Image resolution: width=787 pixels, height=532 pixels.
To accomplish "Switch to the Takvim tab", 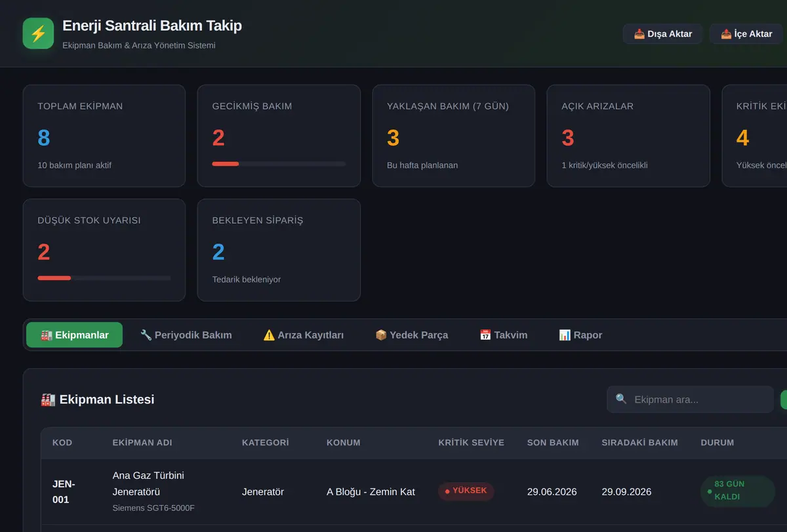I will pos(503,335).
